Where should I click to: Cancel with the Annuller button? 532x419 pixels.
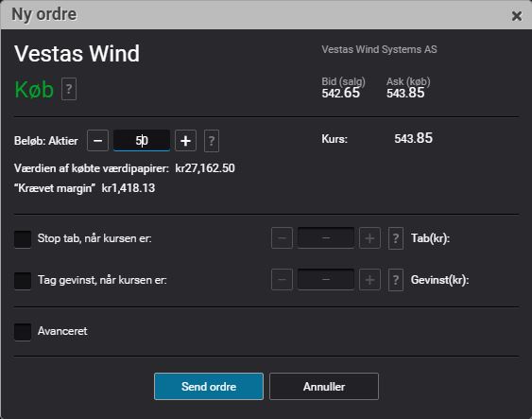(324, 387)
